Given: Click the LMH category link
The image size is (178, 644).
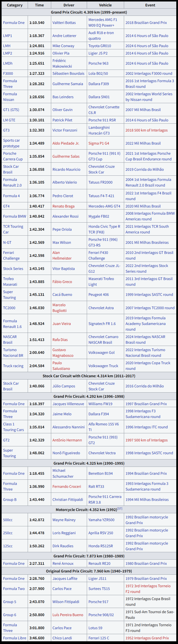Looking at the screenshot, I should [7, 46].
